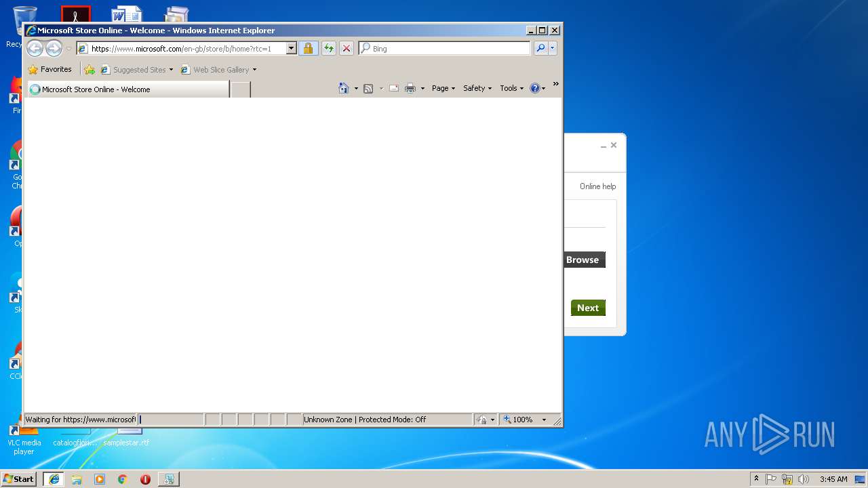Click the installer taskbar icon
Image resolution: width=868 pixels, height=488 pixels.
pyautogui.click(x=169, y=479)
